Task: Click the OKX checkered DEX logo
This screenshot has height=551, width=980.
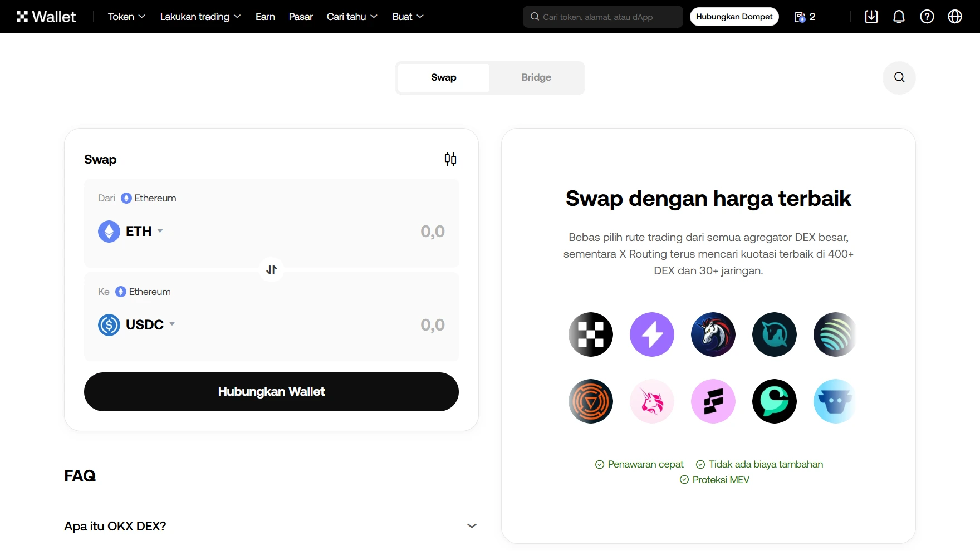Action: (x=591, y=334)
